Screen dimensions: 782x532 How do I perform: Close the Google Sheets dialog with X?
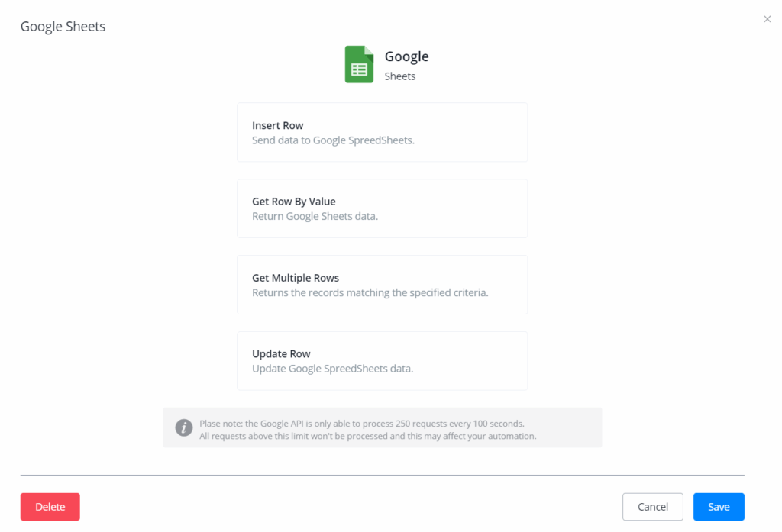(x=767, y=19)
